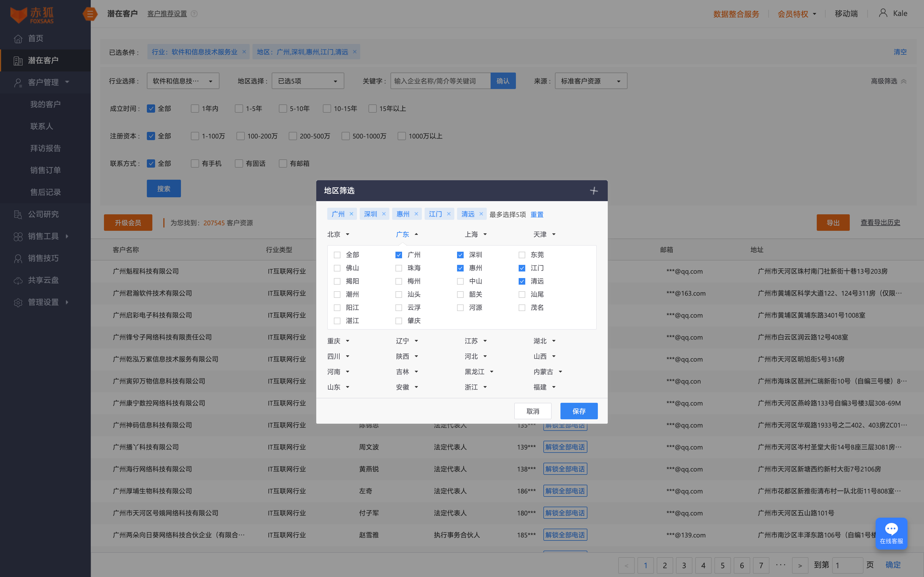Uncheck the 清远 checkbox
The image size is (924, 577).
coord(522,281)
